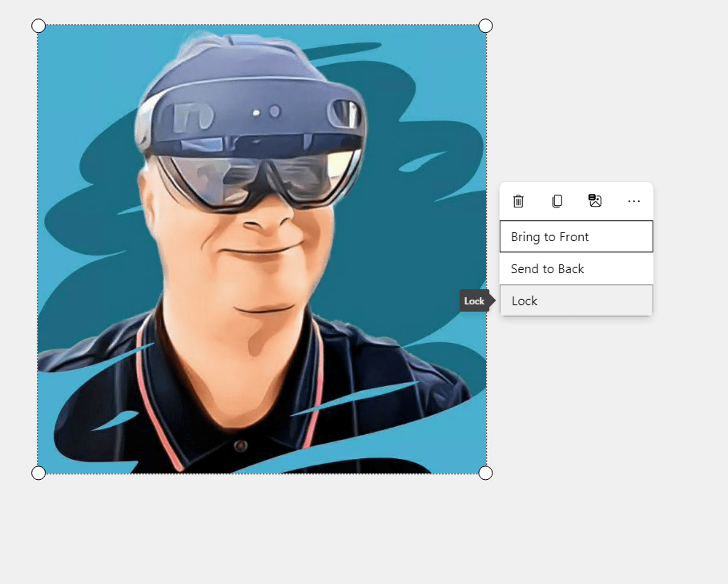Choose Bring to Front from the menu
728x584 pixels.
[x=576, y=237]
